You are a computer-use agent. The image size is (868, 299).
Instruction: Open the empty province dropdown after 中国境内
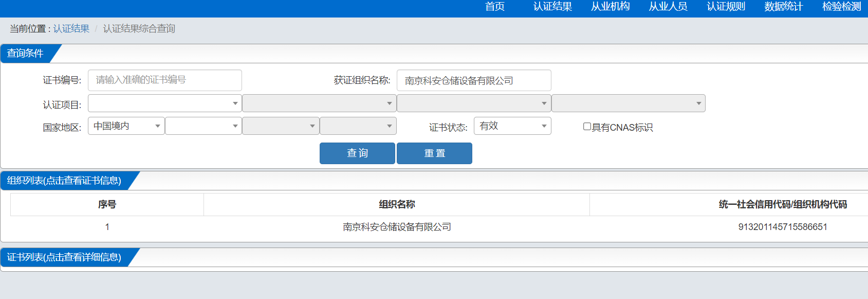pyautogui.click(x=204, y=126)
